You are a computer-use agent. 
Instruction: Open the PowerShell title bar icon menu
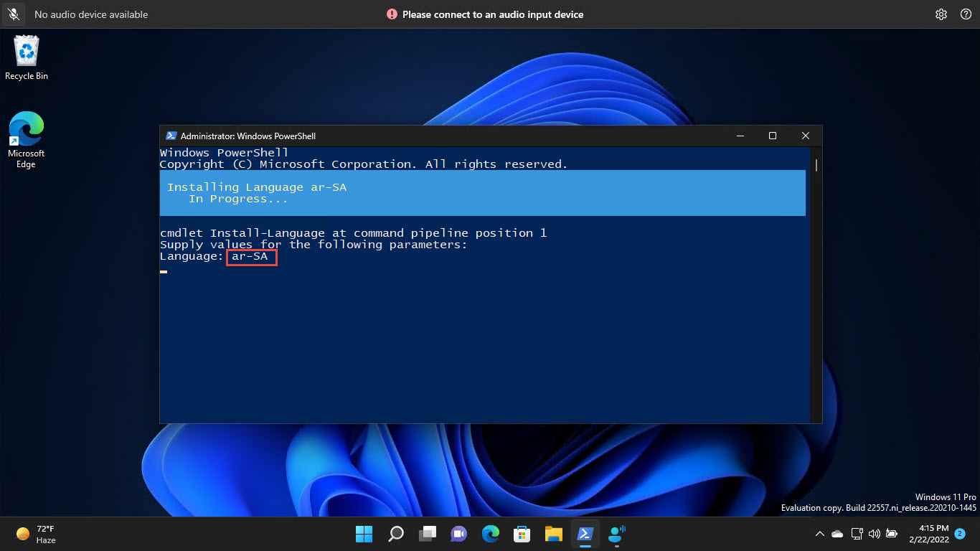[x=171, y=136]
